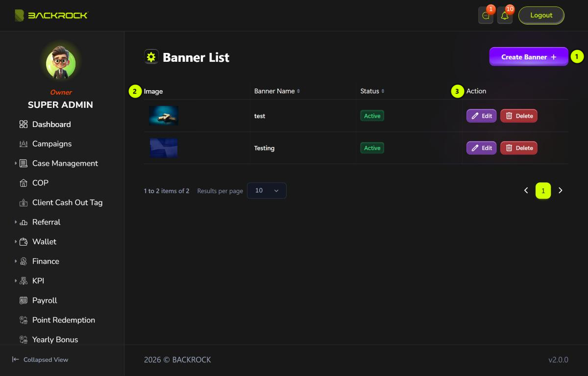Click the COP house icon in sidebar

coord(24,183)
